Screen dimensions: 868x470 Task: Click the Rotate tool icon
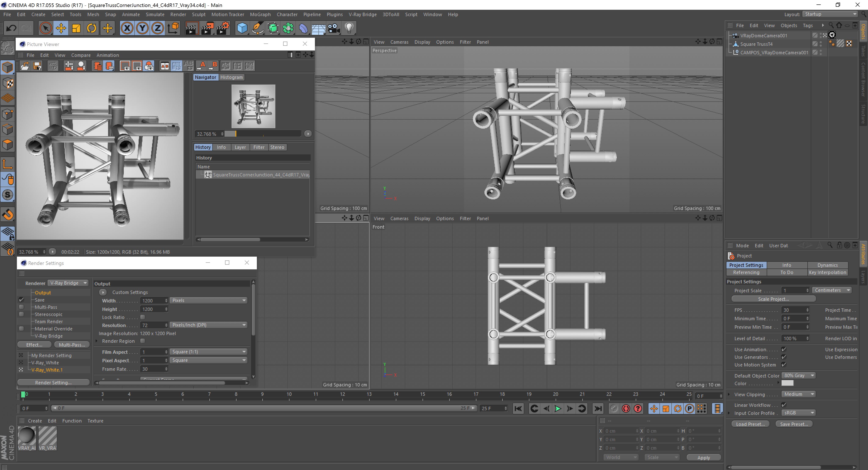pyautogui.click(x=91, y=28)
